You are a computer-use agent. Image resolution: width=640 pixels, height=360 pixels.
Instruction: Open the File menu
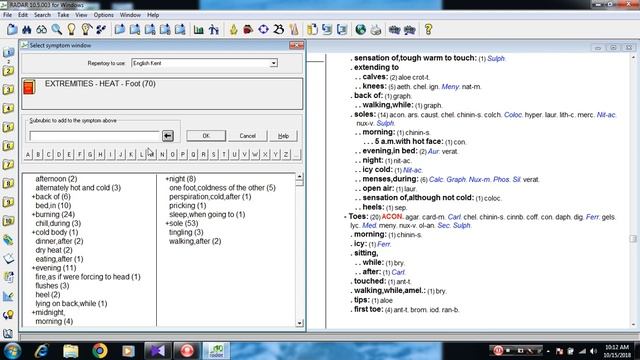[7, 15]
